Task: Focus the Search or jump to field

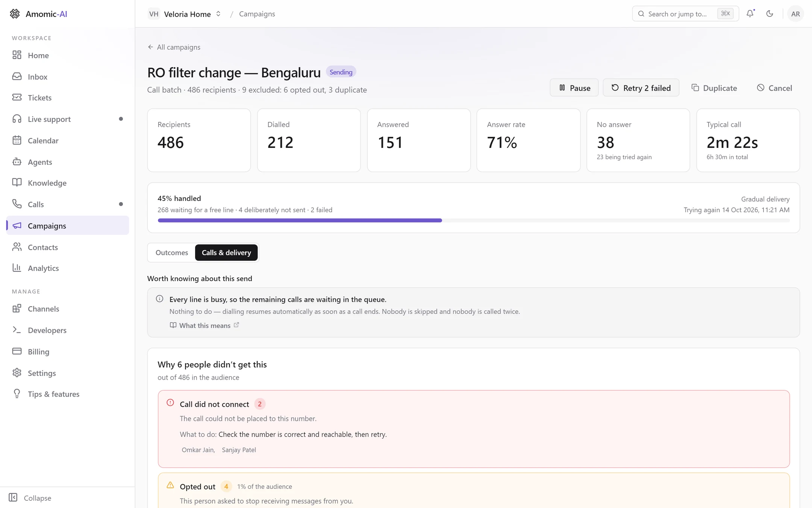Action: (x=685, y=14)
